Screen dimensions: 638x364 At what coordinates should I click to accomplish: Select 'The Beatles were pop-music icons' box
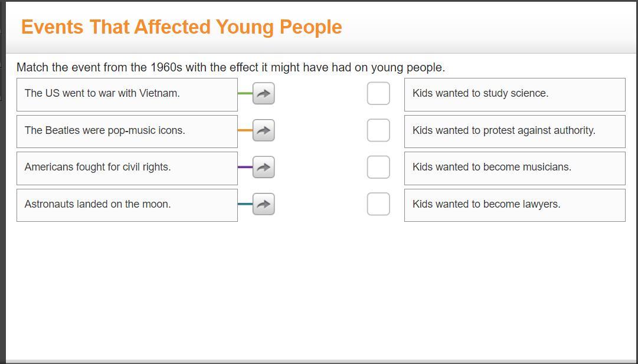[x=127, y=131]
